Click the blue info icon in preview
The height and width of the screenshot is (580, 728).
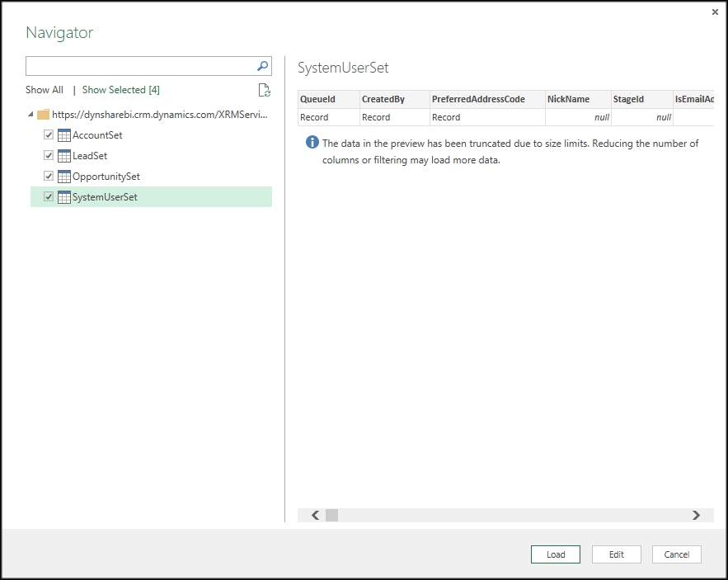click(312, 143)
